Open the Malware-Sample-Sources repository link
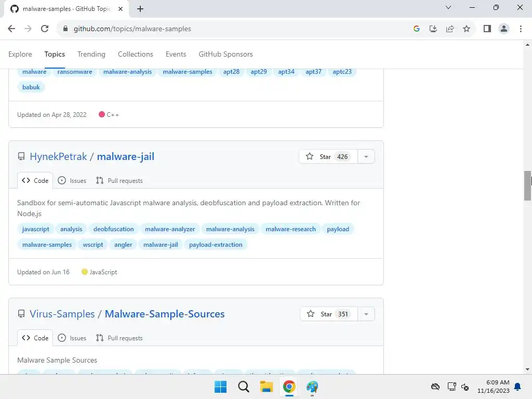This screenshot has height=399, width=532. pyautogui.click(x=165, y=314)
